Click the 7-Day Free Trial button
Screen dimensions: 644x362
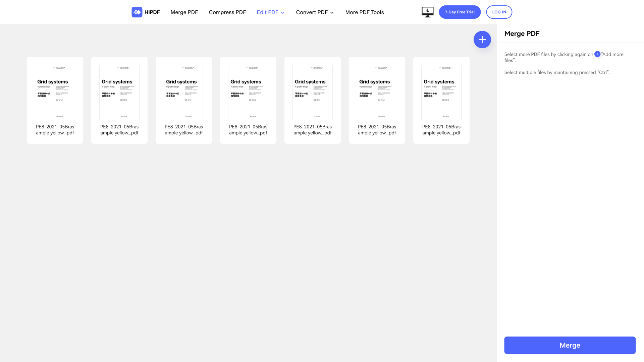pos(460,12)
